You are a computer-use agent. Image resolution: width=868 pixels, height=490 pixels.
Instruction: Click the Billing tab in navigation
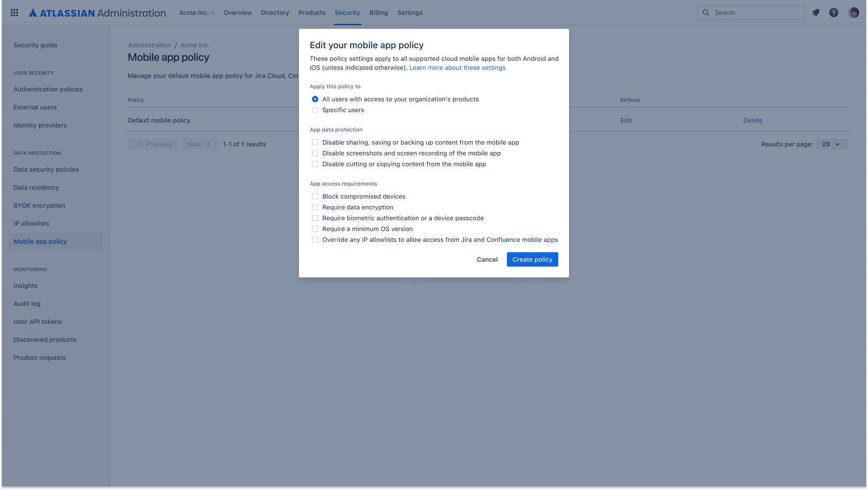379,13
